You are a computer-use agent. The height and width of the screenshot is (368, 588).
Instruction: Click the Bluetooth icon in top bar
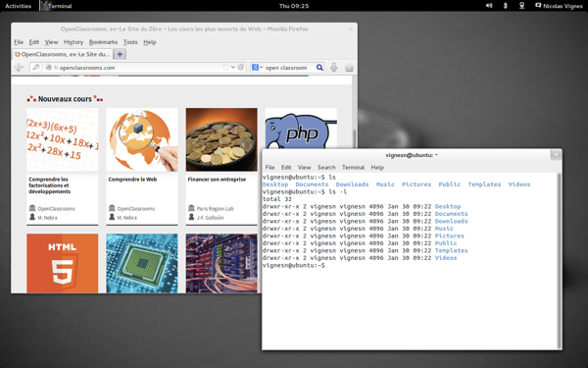coord(505,6)
